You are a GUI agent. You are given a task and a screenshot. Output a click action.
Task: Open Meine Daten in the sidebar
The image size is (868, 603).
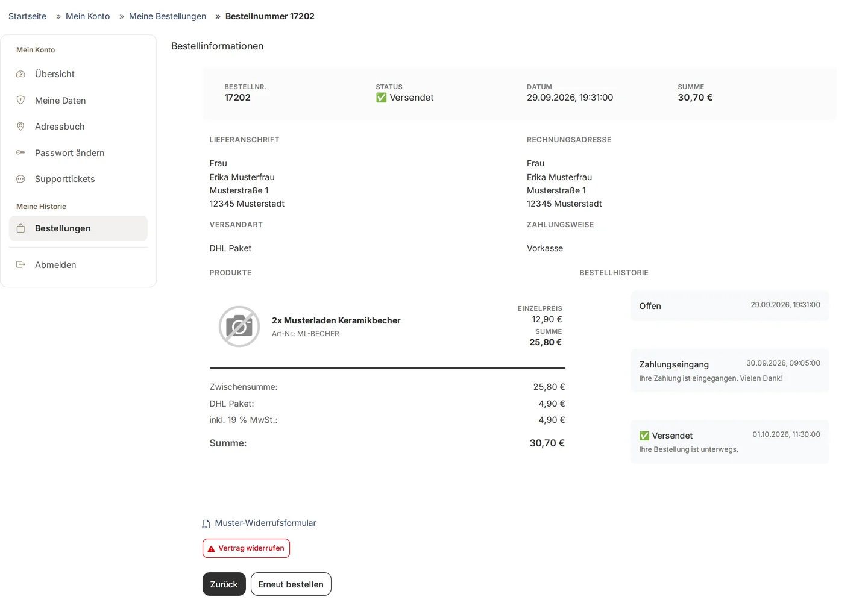[x=78, y=101]
